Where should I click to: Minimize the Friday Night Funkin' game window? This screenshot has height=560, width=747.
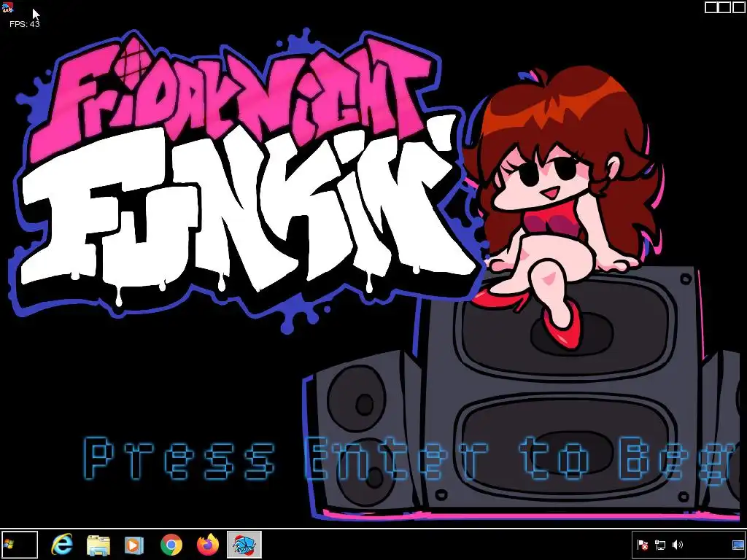[x=711, y=7]
